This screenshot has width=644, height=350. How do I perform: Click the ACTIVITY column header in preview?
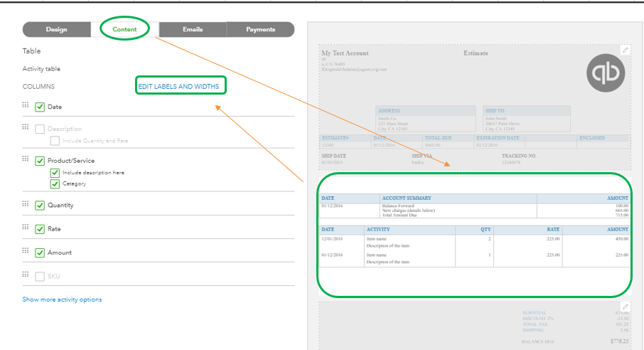[378, 230]
